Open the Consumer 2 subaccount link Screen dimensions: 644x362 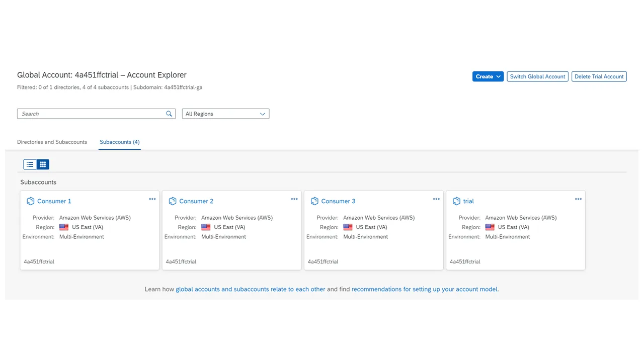196,201
